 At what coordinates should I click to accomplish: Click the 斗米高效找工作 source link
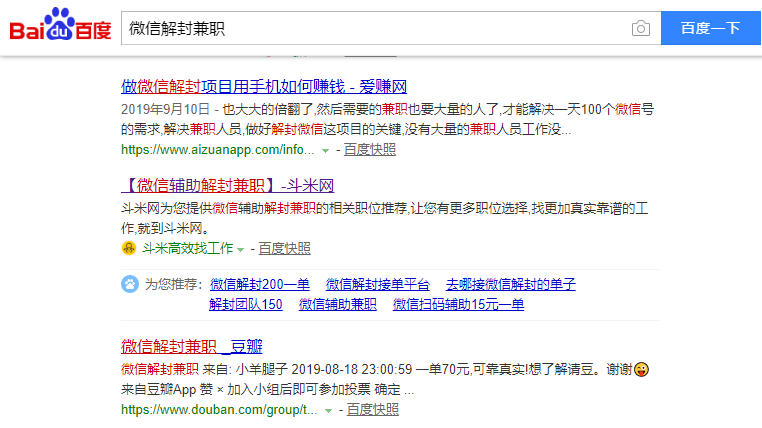coord(188,248)
